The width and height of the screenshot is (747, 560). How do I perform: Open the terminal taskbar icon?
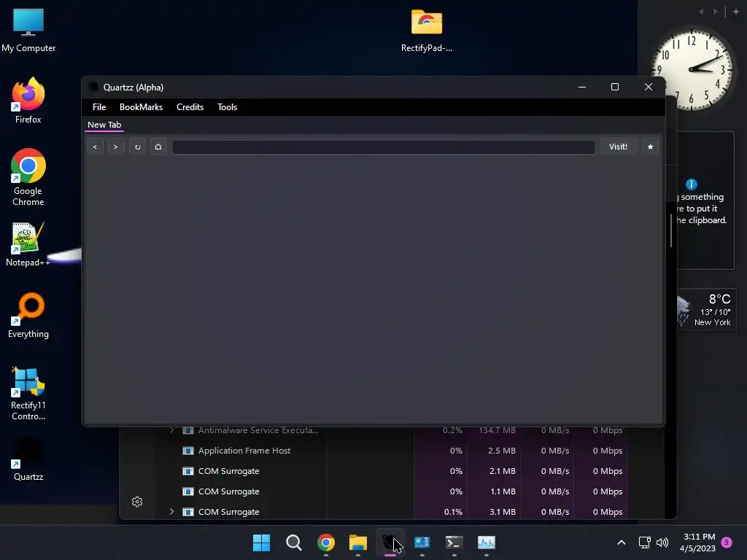[x=454, y=542]
